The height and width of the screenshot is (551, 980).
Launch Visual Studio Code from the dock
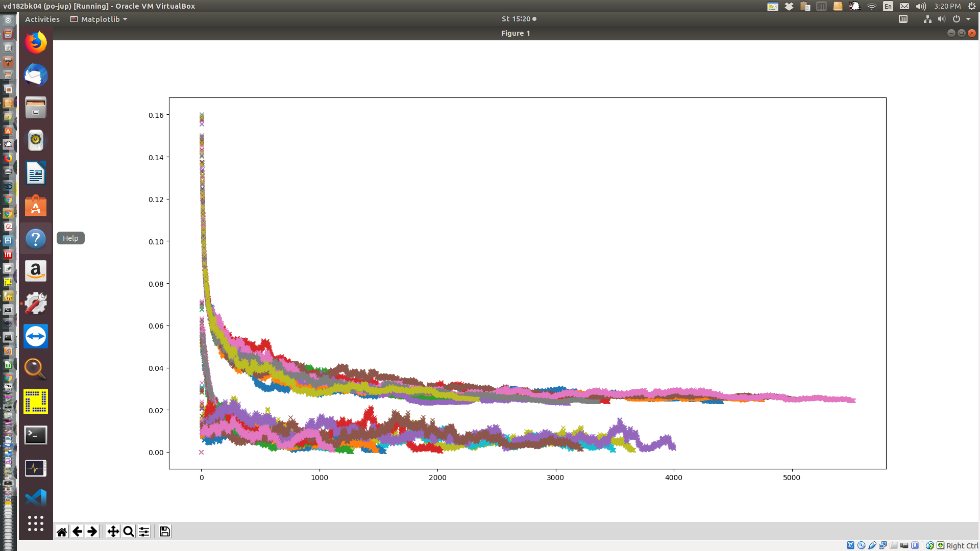36,498
